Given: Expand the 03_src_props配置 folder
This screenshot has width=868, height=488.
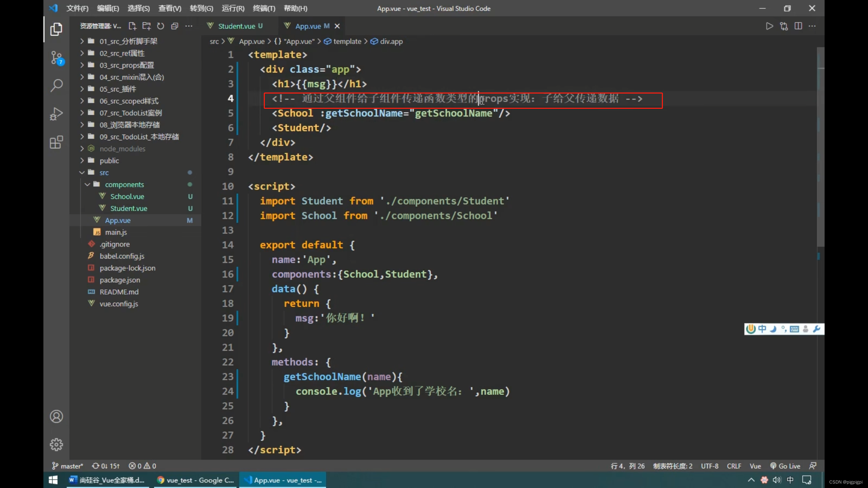Looking at the screenshot, I should (135, 65).
